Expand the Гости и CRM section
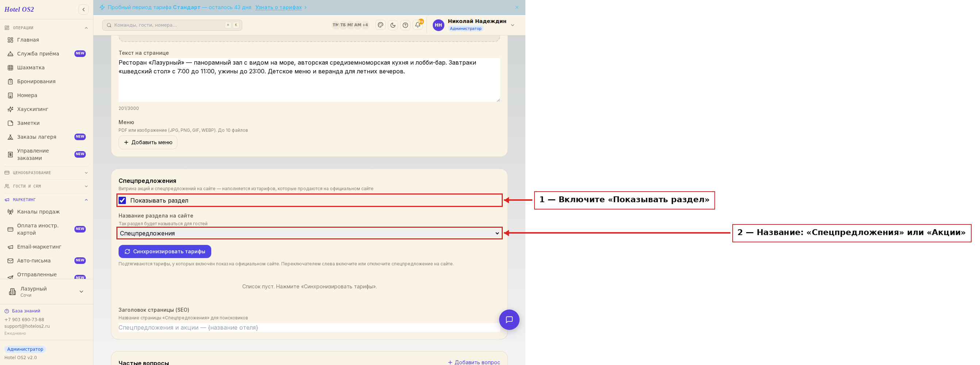The image size is (980, 365). (46, 186)
